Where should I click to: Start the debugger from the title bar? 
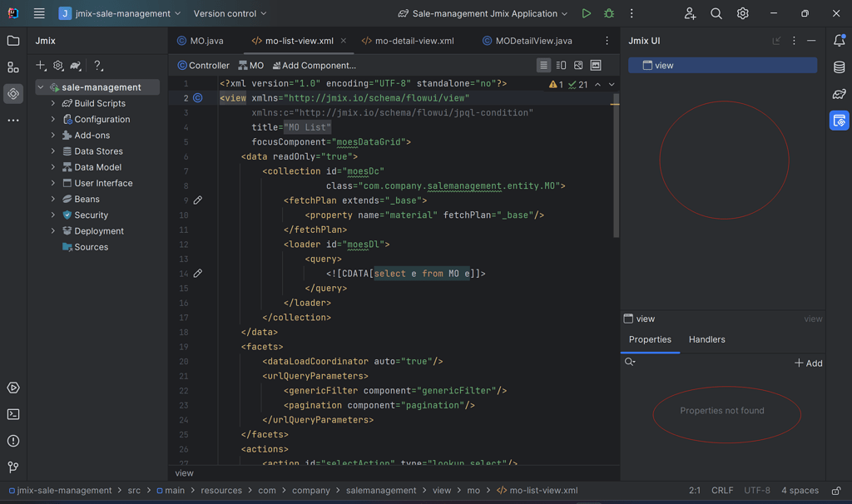point(608,13)
